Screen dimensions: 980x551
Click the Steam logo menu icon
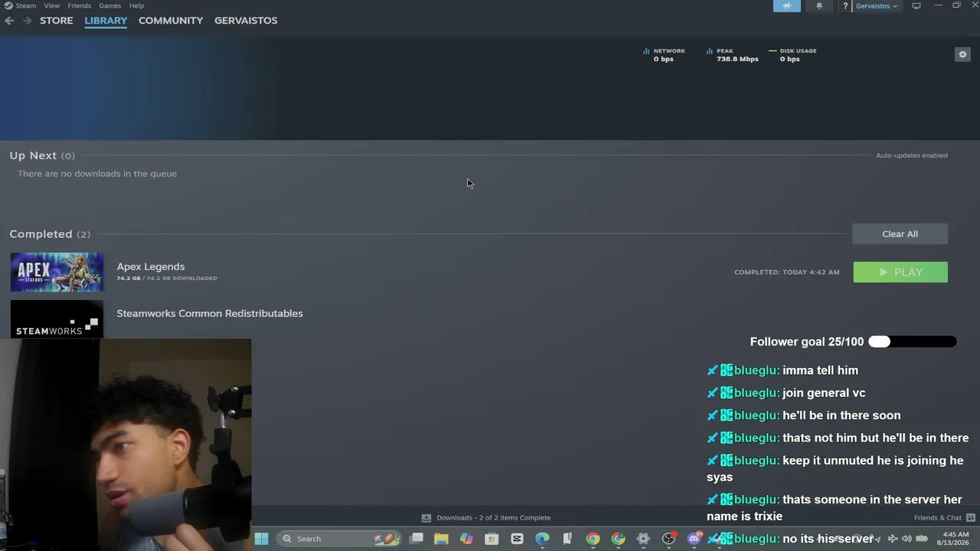click(8, 5)
